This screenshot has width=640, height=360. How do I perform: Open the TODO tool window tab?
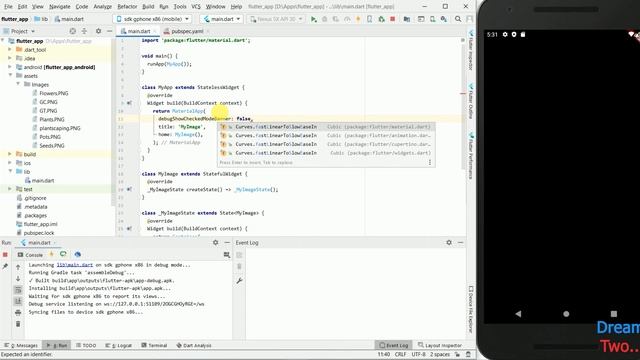coord(86,345)
